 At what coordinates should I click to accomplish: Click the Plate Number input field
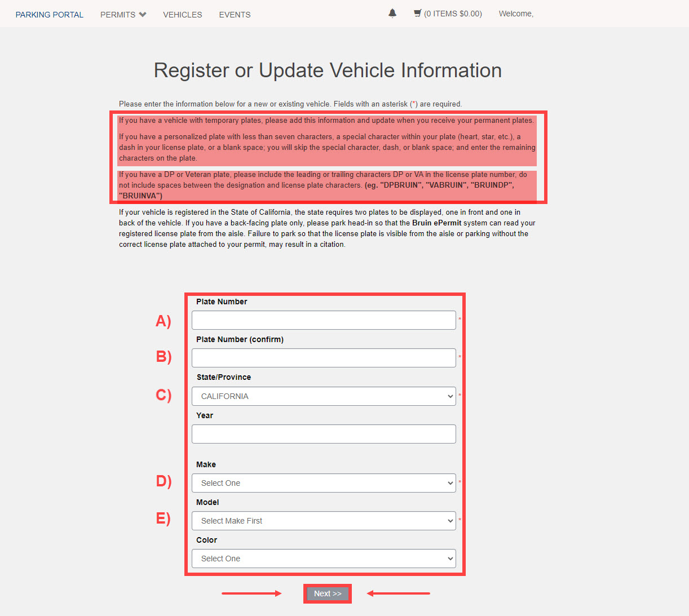pos(324,320)
